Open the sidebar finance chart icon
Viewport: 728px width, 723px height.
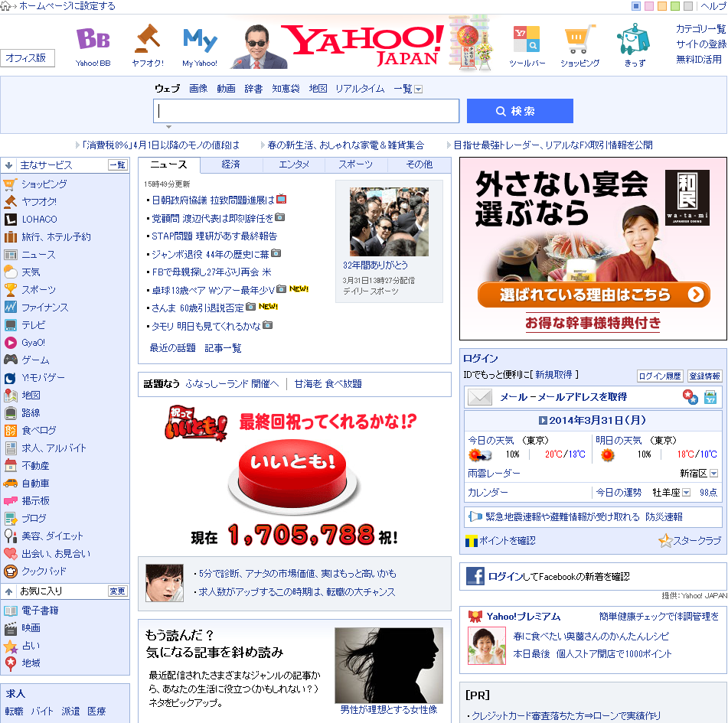pyautogui.click(x=10, y=308)
